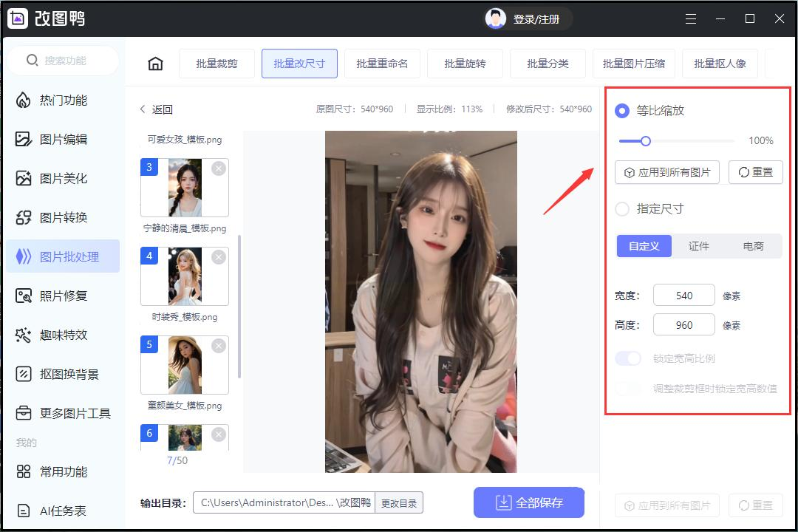
Task: Select the 指定尺寸 radio button
Action: point(622,208)
